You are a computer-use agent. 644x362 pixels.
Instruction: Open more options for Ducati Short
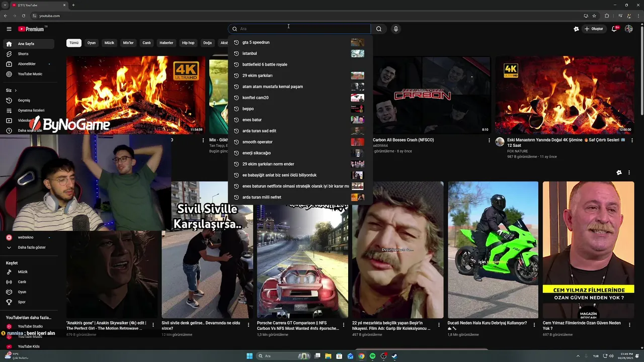pos(534,325)
